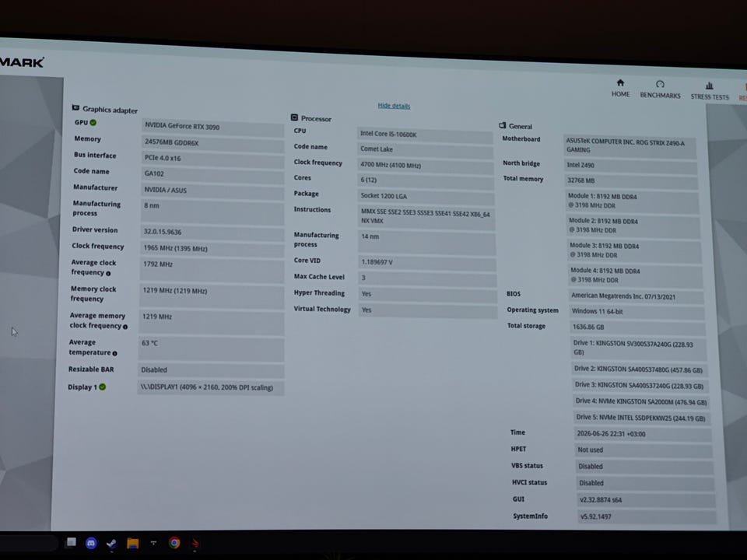Click the green checkmark next to GPU

coord(93,122)
